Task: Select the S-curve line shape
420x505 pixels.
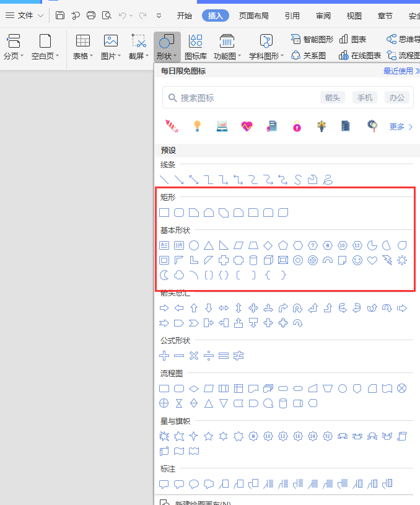Action: (298, 180)
